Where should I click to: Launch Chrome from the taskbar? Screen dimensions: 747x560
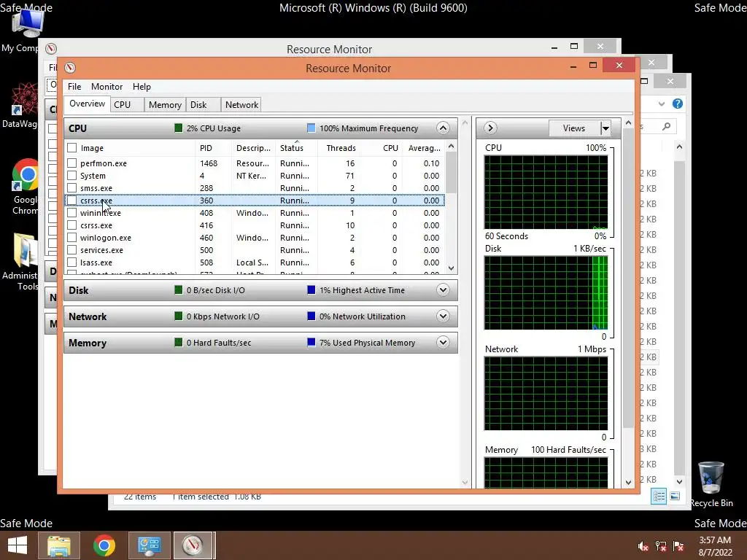[104, 545]
